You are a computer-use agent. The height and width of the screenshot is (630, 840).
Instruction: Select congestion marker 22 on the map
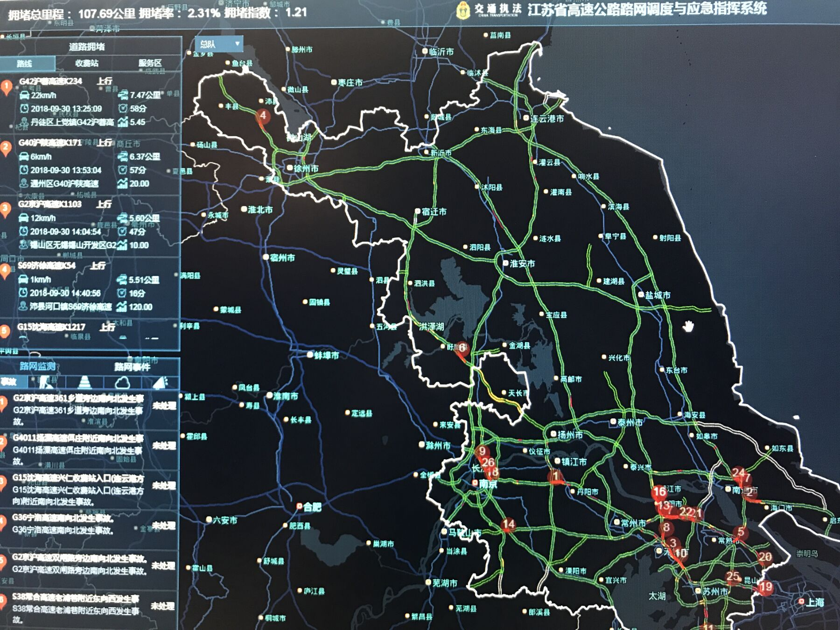click(x=686, y=511)
